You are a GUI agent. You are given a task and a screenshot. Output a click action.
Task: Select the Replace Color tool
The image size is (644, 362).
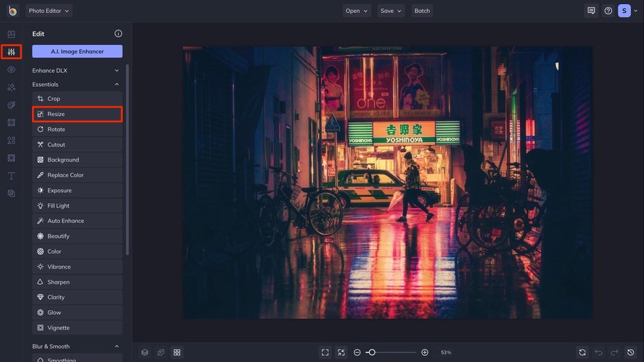[x=77, y=175]
